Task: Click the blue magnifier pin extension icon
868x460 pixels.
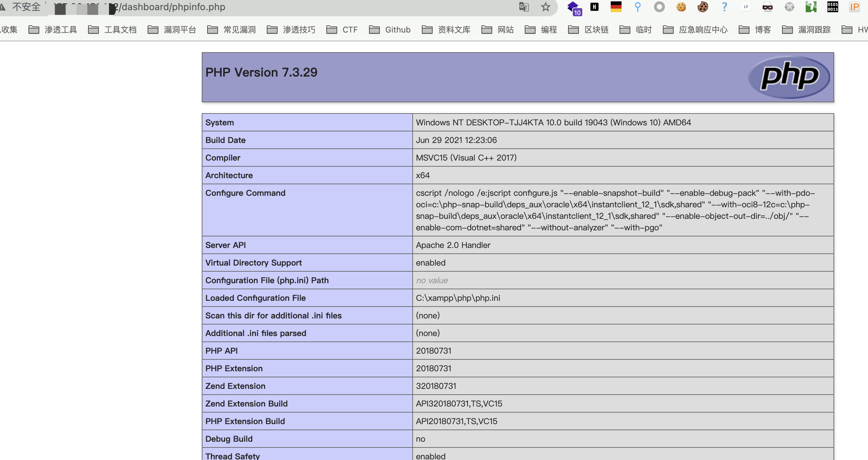Action: tap(637, 7)
